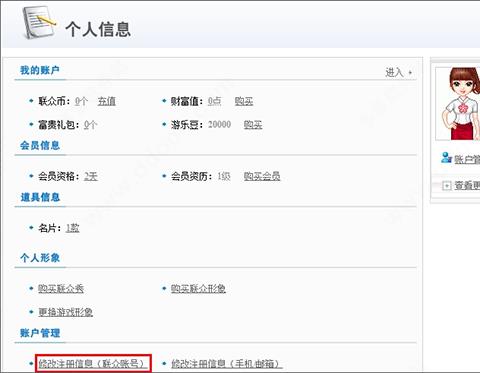
Task: Click 购买 link beside 游乐豆
Action: click(253, 125)
